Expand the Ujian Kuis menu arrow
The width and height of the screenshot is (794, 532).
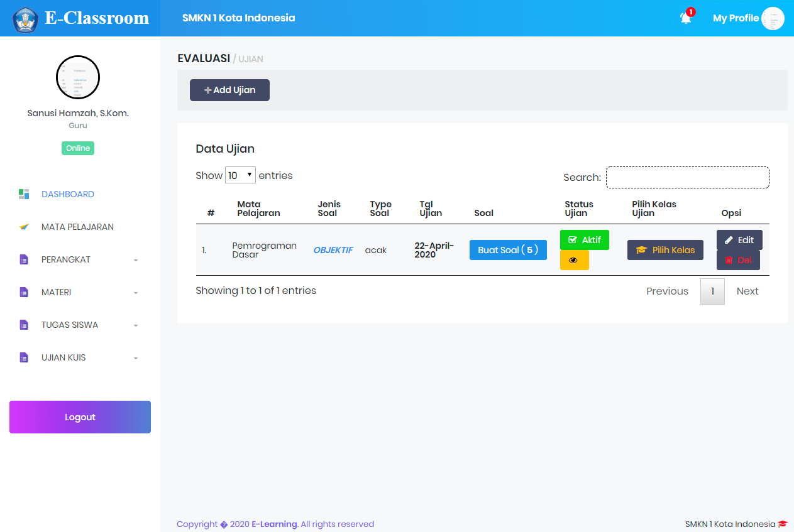click(x=136, y=358)
